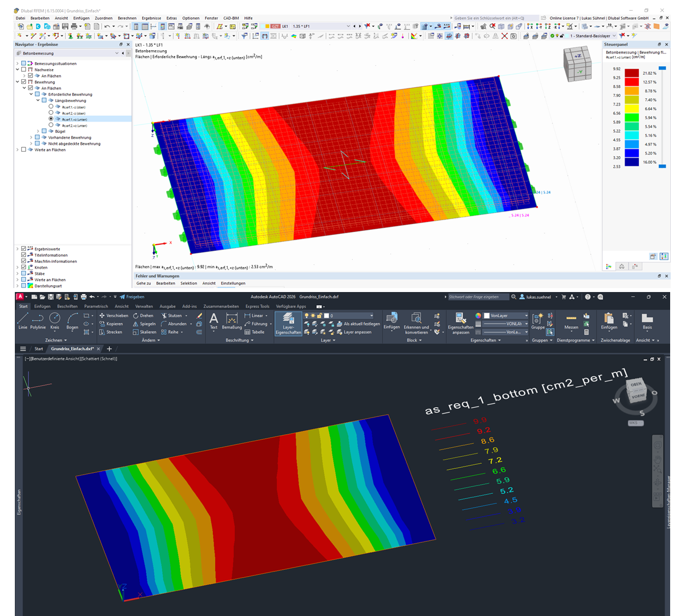Select the as,erf,2,+z (unten) radio button
Image resolution: width=685 pixels, height=616 pixels.
coord(51,125)
